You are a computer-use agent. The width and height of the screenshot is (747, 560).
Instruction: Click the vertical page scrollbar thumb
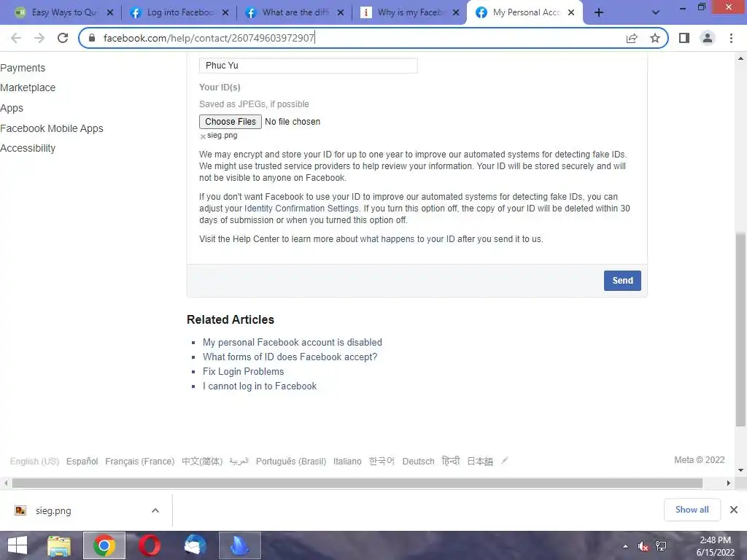coord(740,329)
